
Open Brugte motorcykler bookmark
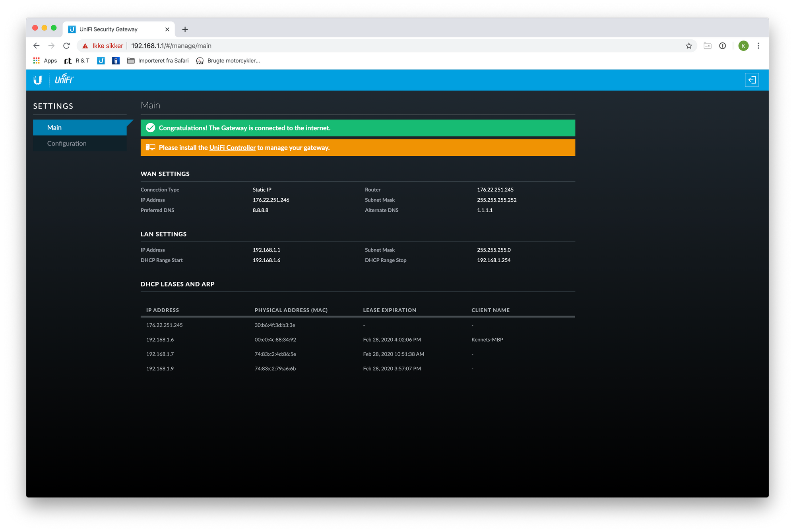(228, 60)
